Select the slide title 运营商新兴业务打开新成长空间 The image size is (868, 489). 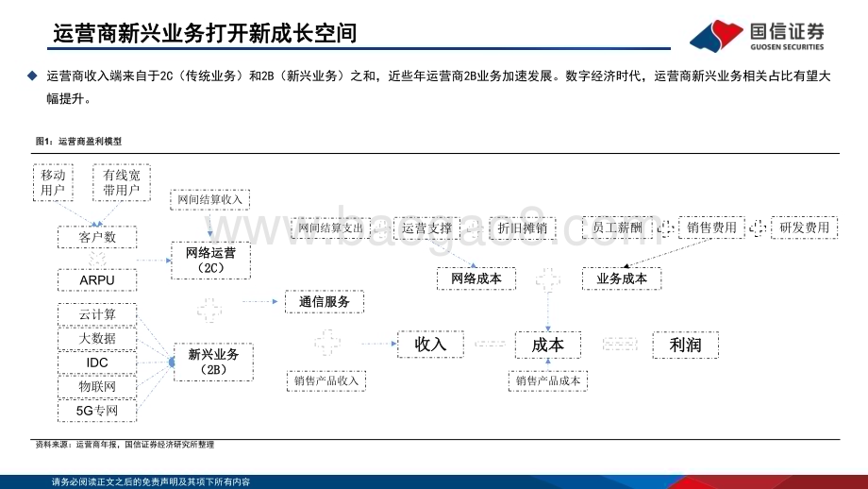(205, 33)
